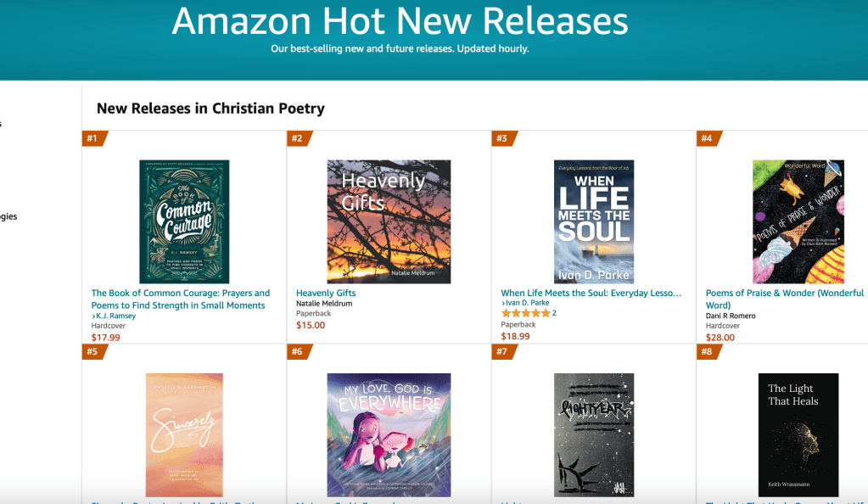Open the Heavenly Gifts book cover
The height and width of the screenshot is (504, 868).
pyautogui.click(x=389, y=221)
